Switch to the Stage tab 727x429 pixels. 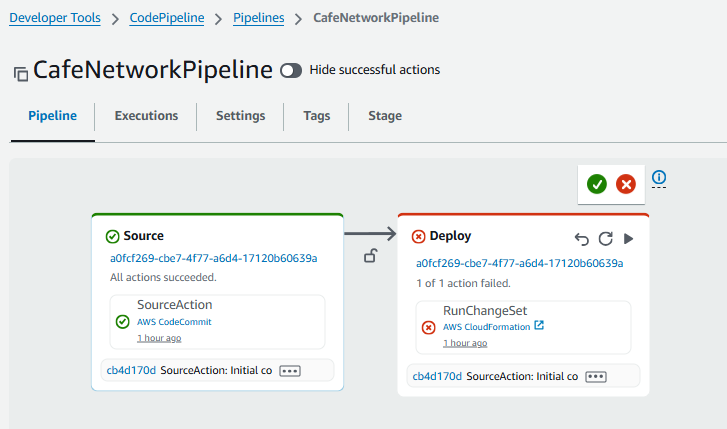click(385, 115)
